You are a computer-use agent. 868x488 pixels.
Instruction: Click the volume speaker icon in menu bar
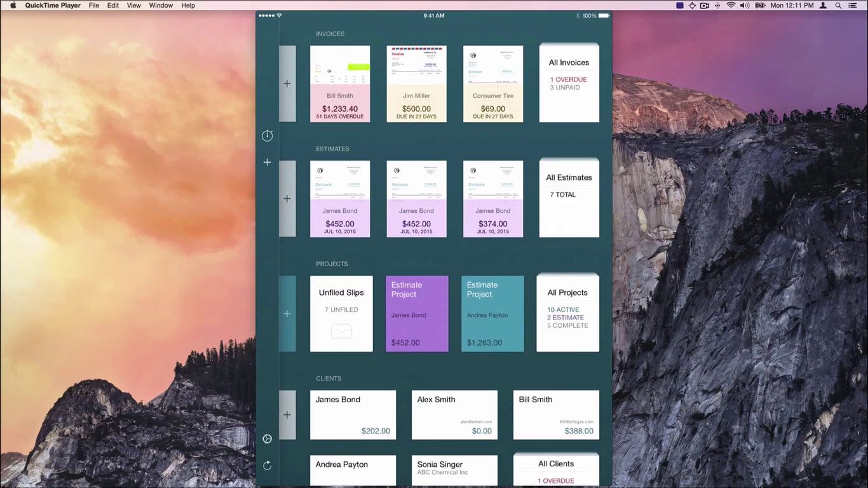click(x=744, y=5)
